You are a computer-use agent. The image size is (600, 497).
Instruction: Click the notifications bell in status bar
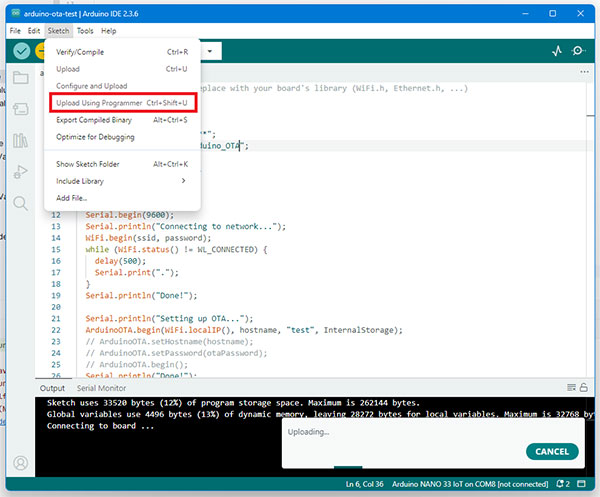click(x=562, y=484)
